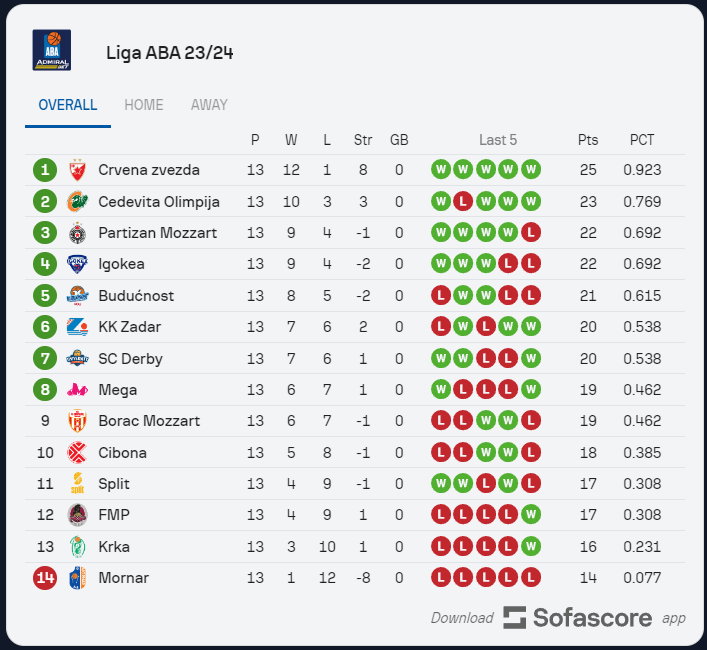Screen dimensions: 707x650
Task: Click the Split yellow logo
Action: click(77, 483)
